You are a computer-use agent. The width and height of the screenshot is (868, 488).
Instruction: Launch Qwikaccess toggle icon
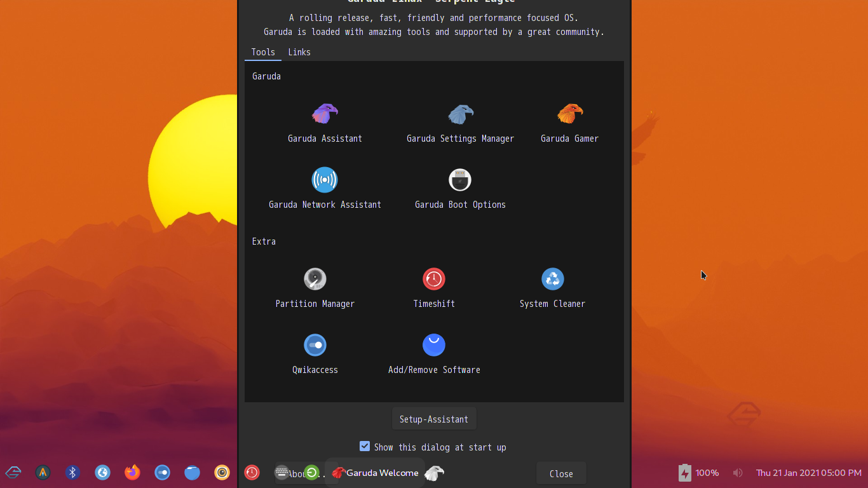(x=315, y=345)
